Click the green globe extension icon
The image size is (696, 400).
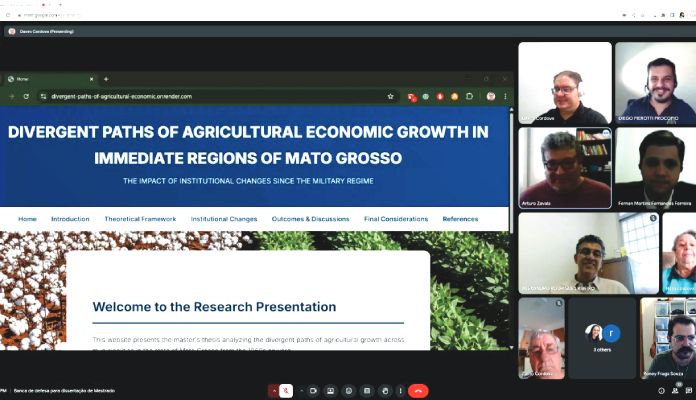click(x=426, y=96)
